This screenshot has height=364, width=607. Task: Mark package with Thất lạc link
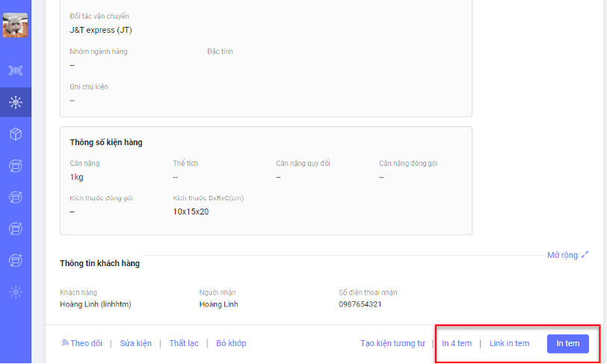[x=183, y=343]
